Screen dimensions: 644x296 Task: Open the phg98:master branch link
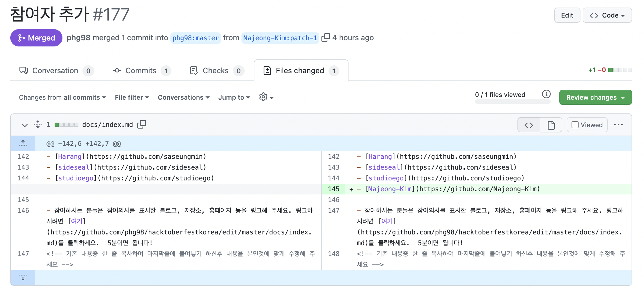(x=195, y=38)
